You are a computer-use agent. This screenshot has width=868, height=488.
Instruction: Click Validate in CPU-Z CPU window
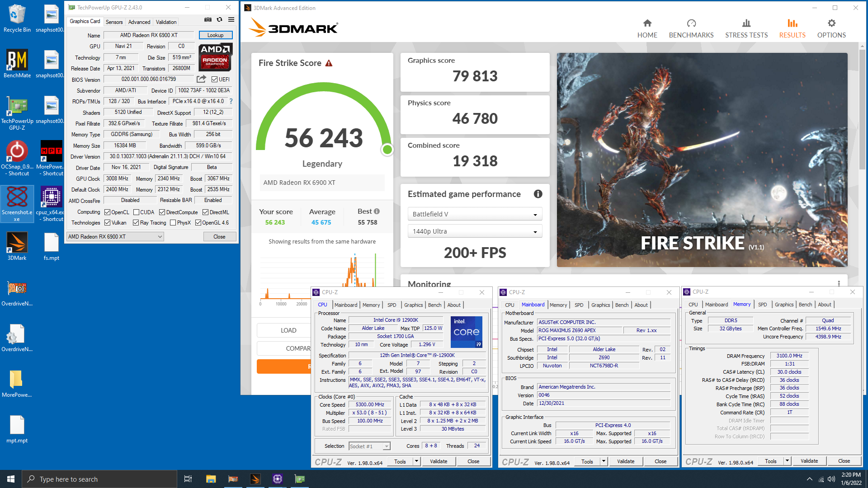point(439,461)
